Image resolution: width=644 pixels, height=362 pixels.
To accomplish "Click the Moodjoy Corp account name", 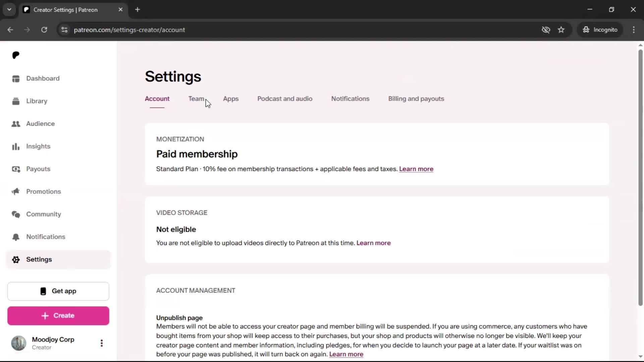I will [53, 340].
